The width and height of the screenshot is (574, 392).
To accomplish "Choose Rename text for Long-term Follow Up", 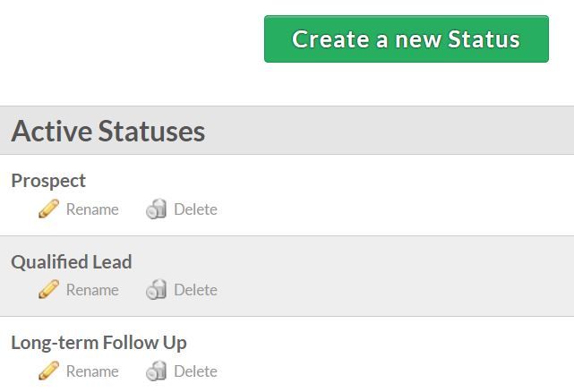I will 92,371.
